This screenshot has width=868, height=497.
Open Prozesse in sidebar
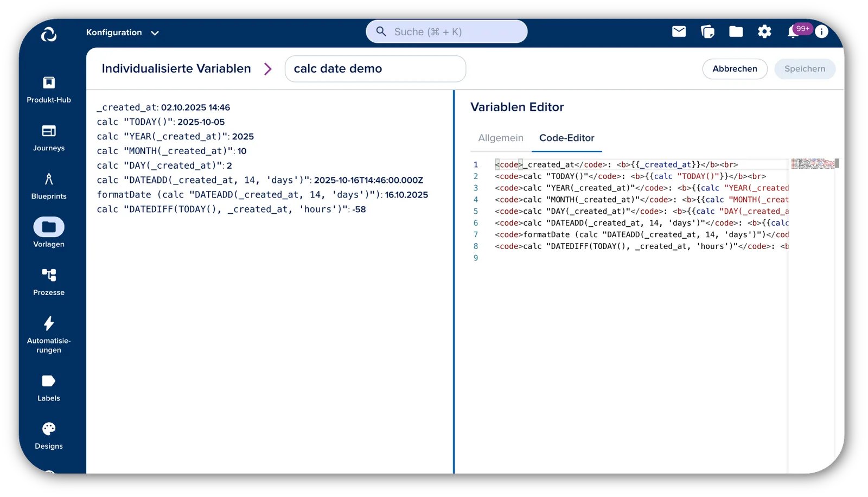(49, 283)
